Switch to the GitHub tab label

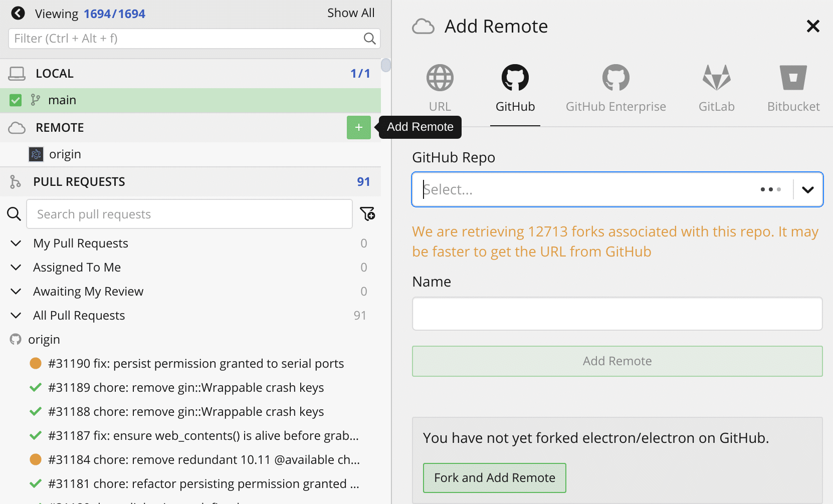click(x=515, y=106)
